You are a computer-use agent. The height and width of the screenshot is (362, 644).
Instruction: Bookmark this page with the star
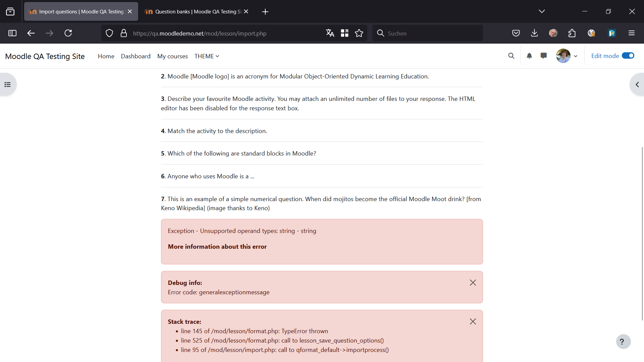click(359, 33)
